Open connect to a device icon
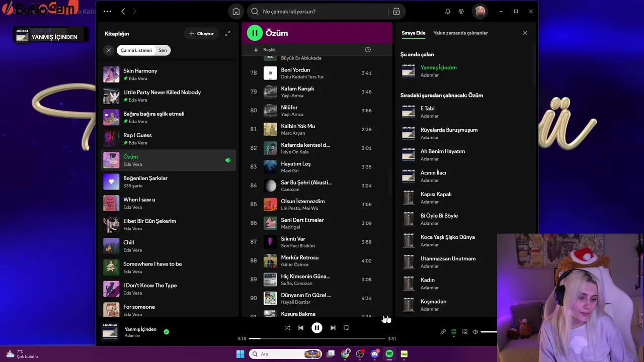Image resolution: width=644 pixels, height=362 pixels. 465,332
